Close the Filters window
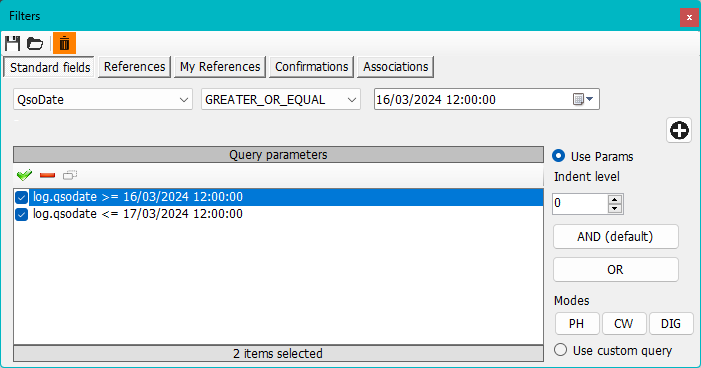The image size is (701, 368). pos(689,17)
